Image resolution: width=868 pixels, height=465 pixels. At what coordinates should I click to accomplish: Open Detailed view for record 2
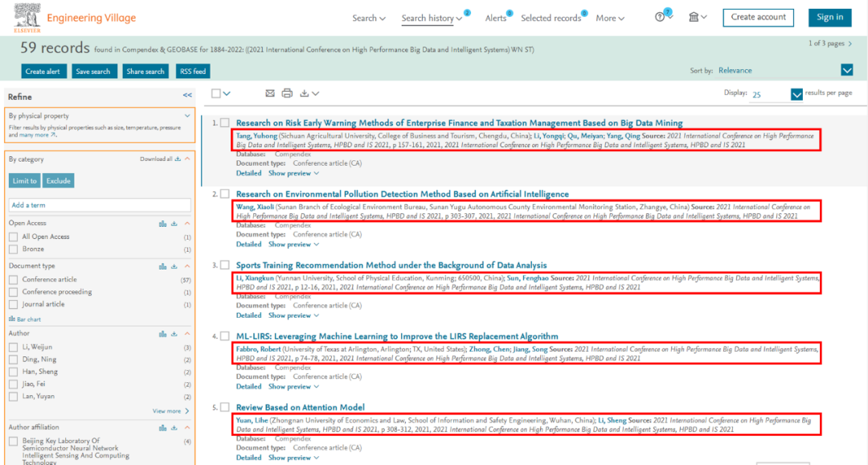pyautogui.click(x=248, y=245)
